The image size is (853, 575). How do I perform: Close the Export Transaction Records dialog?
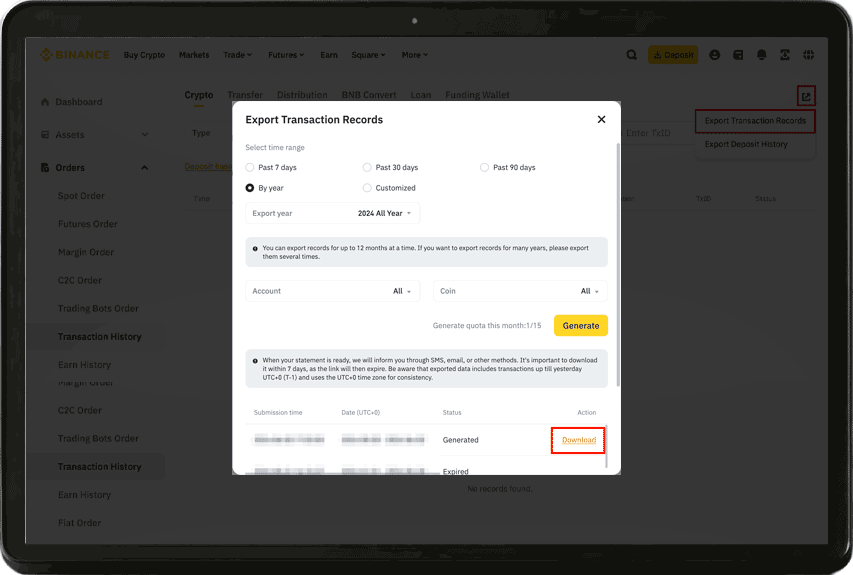point(601,119)
